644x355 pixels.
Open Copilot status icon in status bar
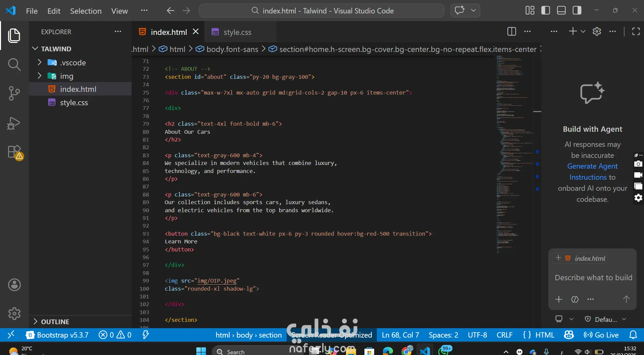[569, 335]
